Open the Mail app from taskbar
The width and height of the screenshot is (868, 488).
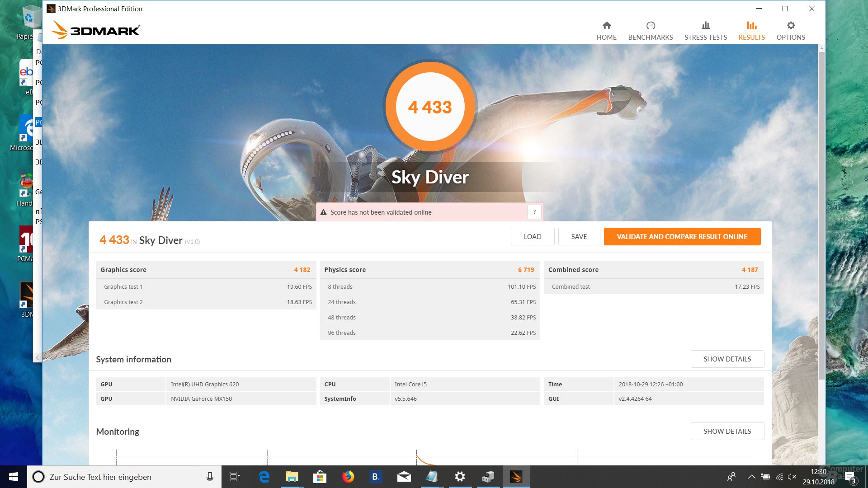(404, 477)
